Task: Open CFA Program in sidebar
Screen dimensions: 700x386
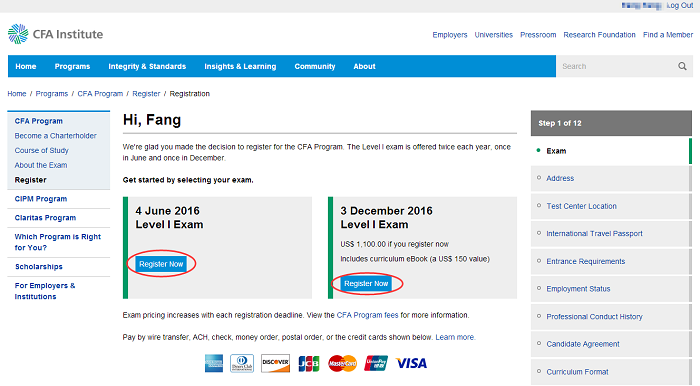Action: click(x=39, y=121)
